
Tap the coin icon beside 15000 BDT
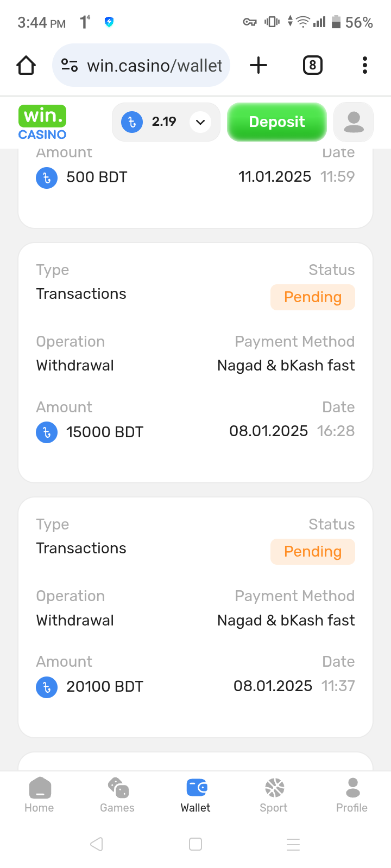coord(47,432)
